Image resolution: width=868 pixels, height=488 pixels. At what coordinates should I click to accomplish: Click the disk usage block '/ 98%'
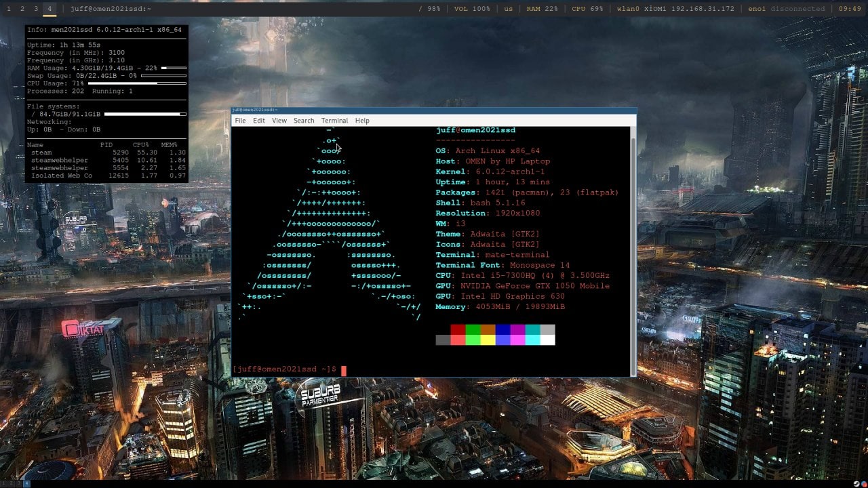point(429,9)
